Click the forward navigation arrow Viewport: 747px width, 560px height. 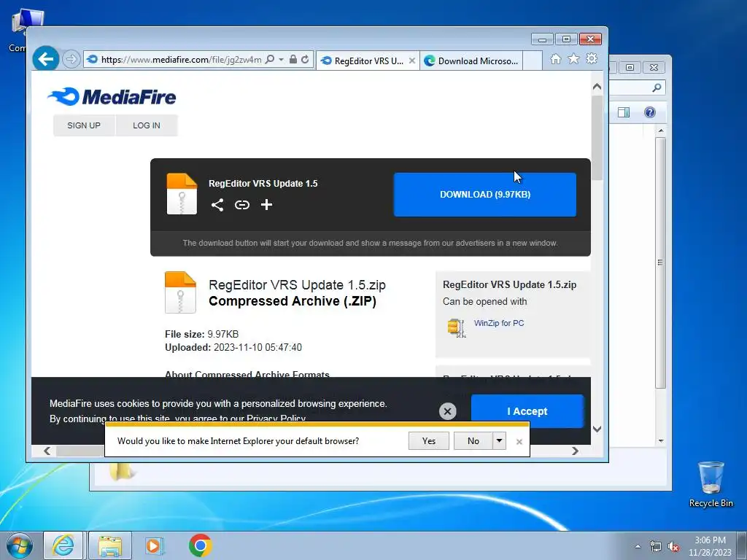[71, 60]
